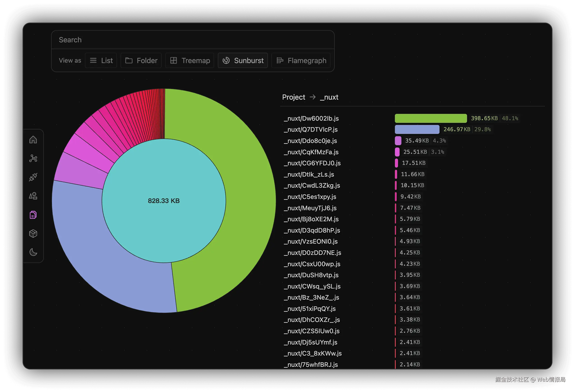Click the Search input field
This screenshot has height=392, width=575.
tap(193, 39)
